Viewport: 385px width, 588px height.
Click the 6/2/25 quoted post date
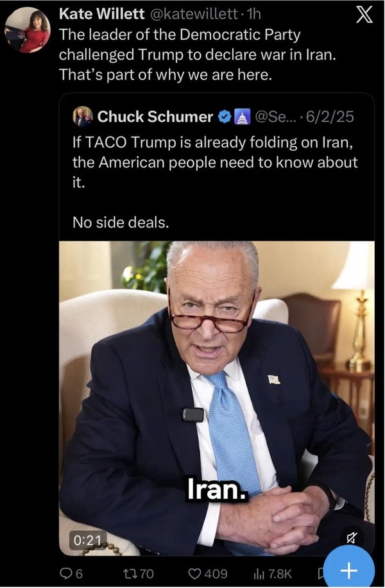pos(330,117)
